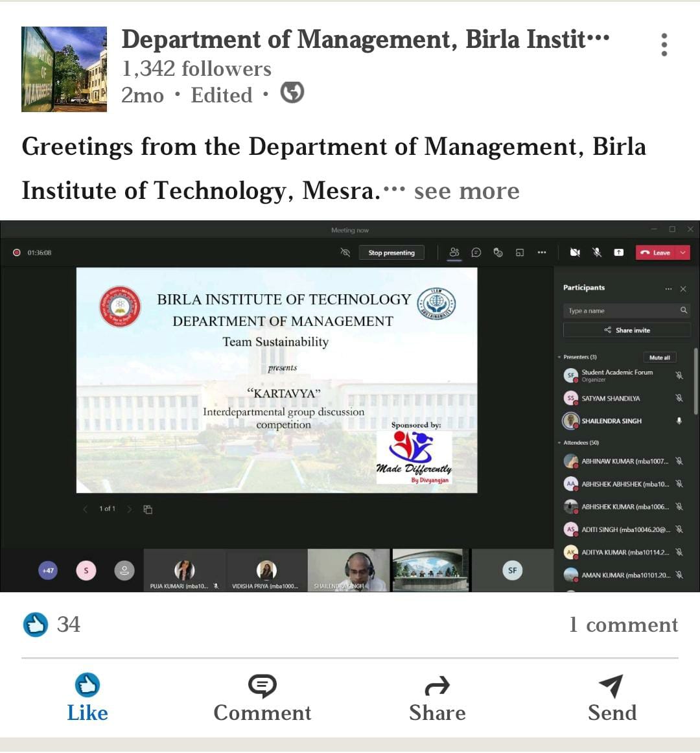Viewport: 700px width, 753px height.
Task: Open the Teams meeting chat icon
Action: tap(476, 253)
